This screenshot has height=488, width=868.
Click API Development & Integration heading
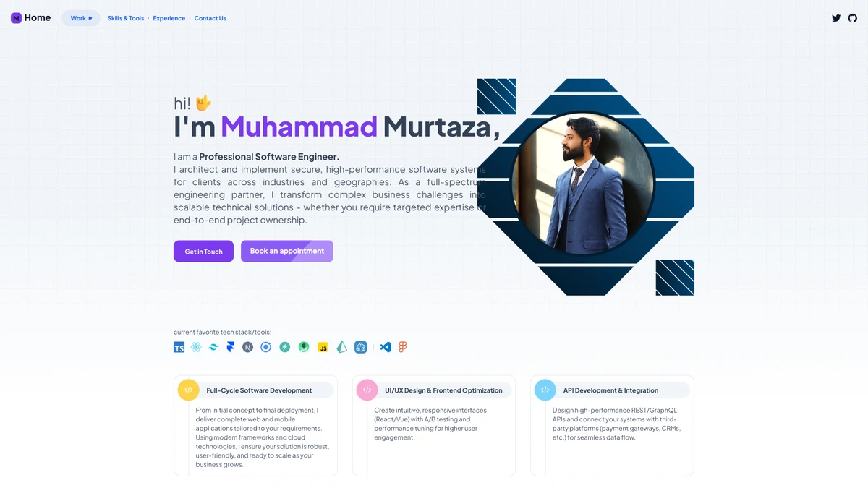[610, 390]
